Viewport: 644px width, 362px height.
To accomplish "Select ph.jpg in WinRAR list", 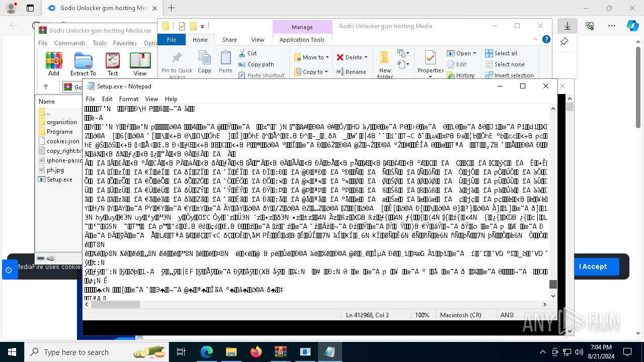I will (51, 170).
